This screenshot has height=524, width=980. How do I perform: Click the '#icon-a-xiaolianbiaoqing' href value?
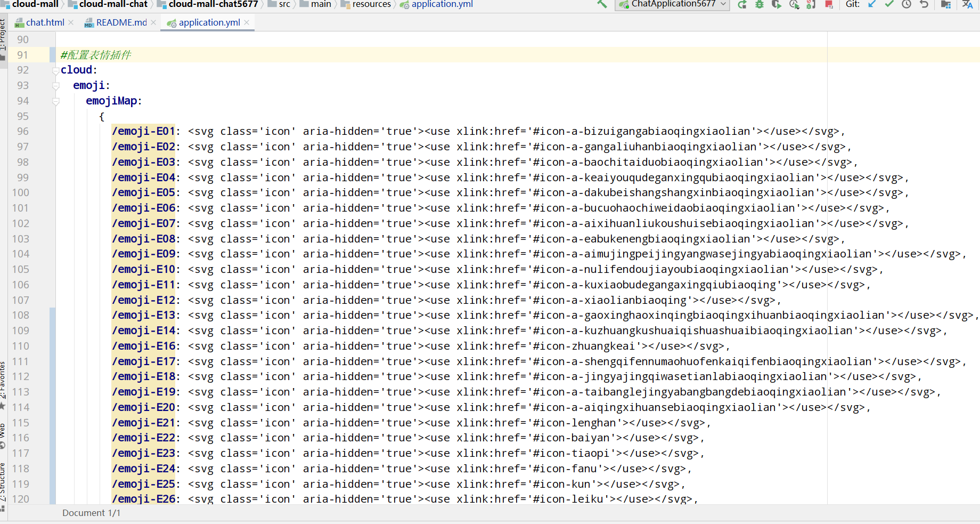tap(610, 300)
